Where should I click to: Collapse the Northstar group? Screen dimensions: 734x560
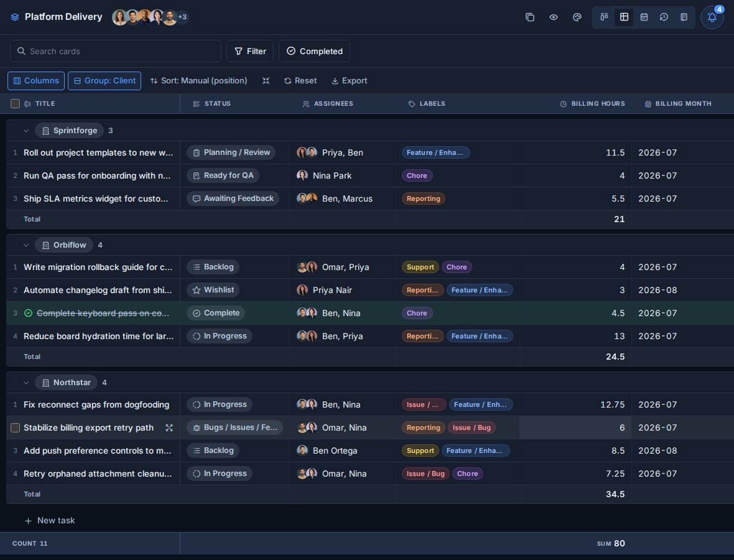click(x=26, y=383)
